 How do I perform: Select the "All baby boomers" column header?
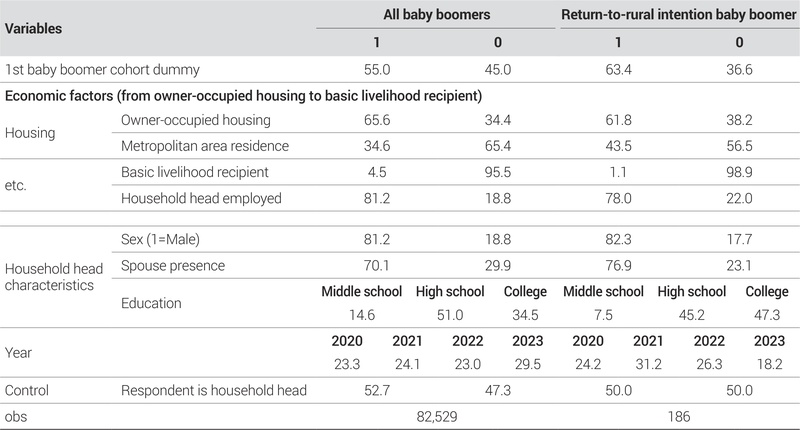click(432, 16)
